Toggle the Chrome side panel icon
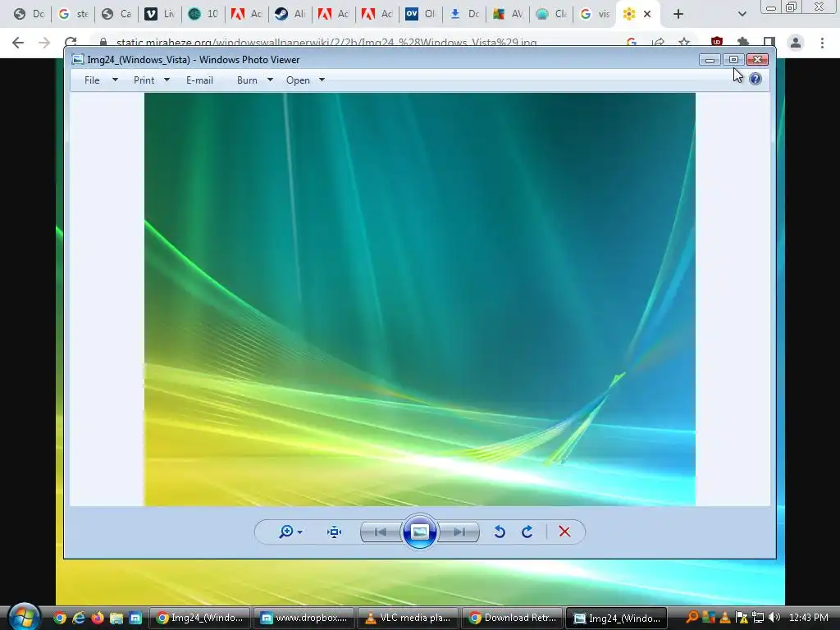 coord(769,43)
